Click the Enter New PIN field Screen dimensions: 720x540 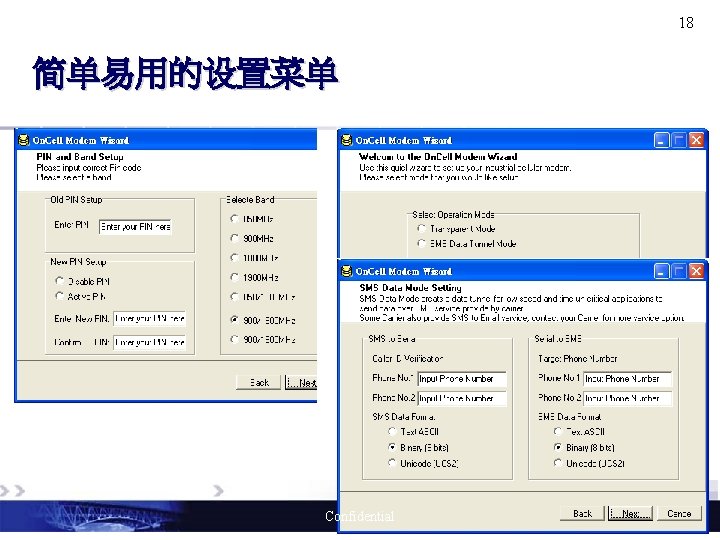point(150,318)
